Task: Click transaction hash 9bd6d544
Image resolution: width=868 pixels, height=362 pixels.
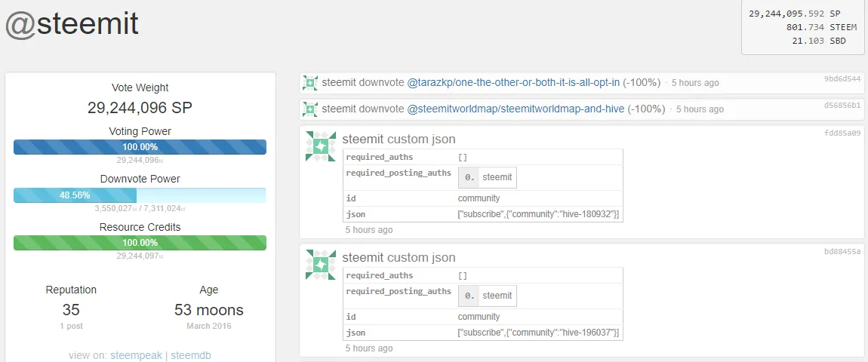Action: point(842,78)
